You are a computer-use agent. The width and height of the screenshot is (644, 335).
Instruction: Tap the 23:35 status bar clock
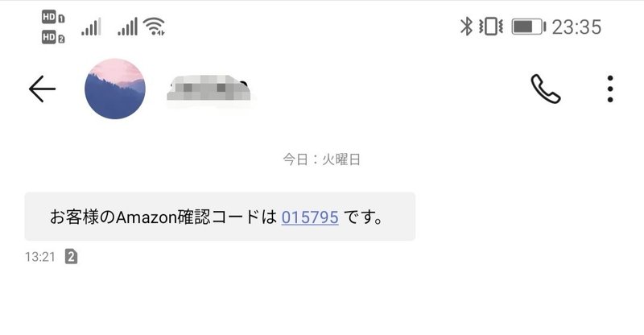[576, 27]
